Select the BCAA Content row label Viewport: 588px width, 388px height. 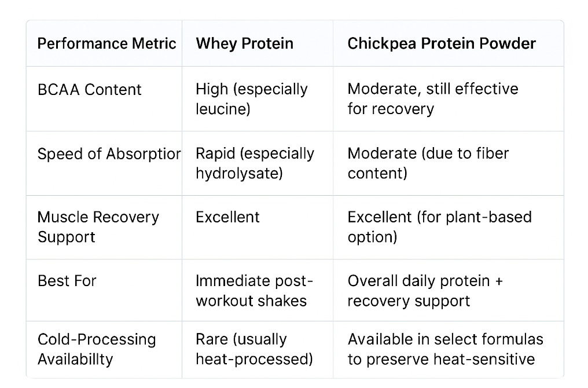89,90
